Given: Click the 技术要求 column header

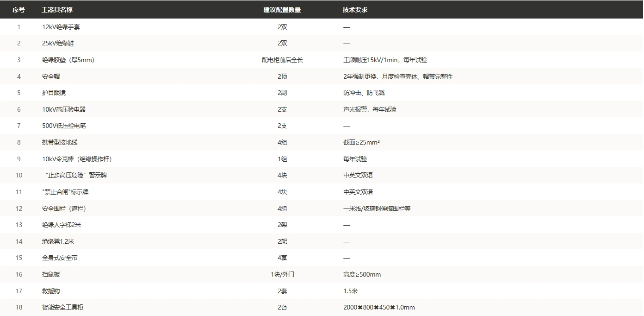Looking at the screenshot, I should coord(355,10).
